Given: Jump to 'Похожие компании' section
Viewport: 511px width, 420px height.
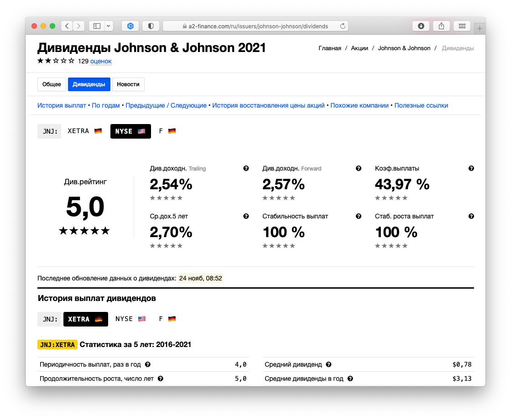Looking at the screenshot, I should (x=360, y=106).
